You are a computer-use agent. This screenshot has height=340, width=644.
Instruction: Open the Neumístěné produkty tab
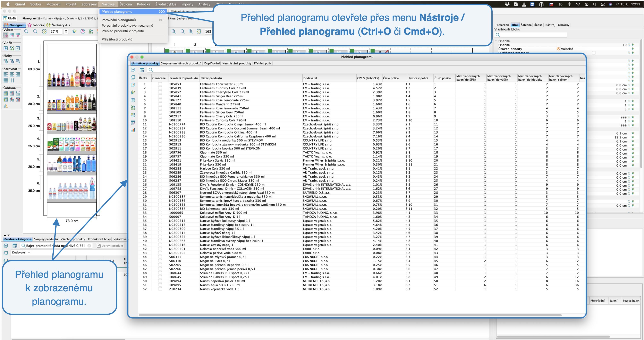237,63
